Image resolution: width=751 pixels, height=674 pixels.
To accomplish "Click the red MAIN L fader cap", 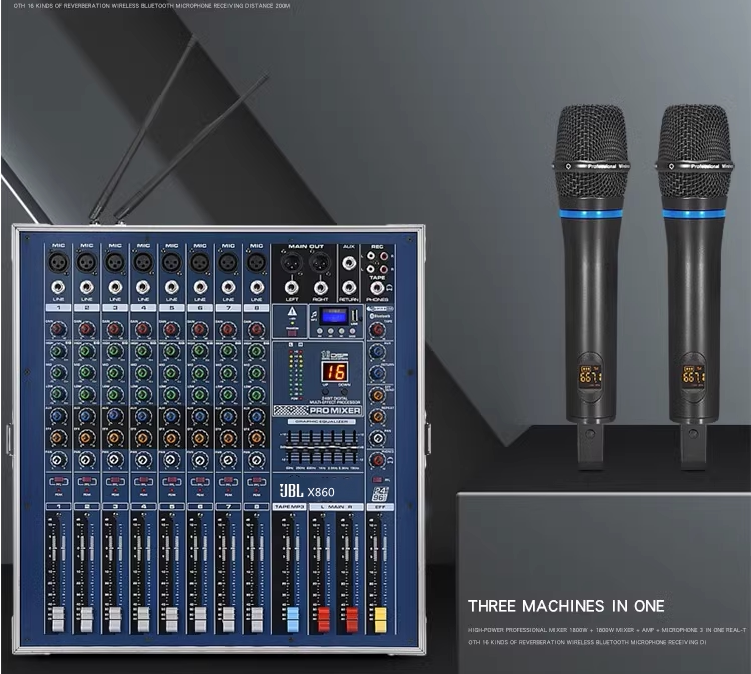I will tap(323, 618).
